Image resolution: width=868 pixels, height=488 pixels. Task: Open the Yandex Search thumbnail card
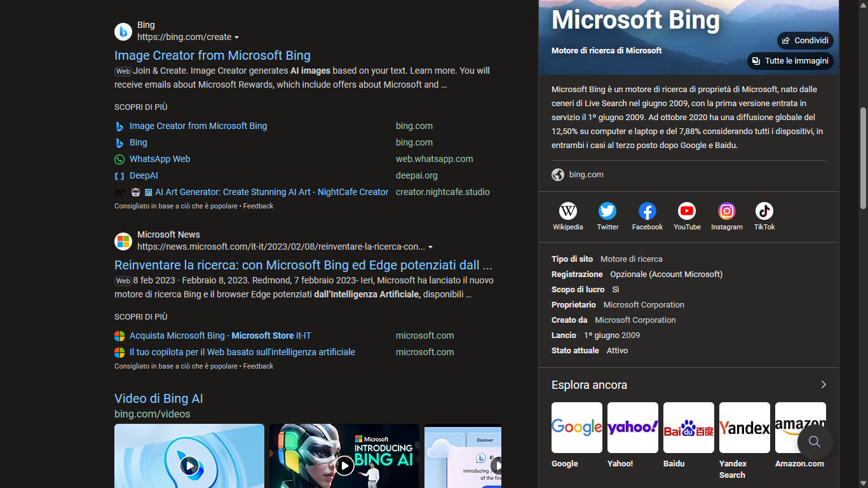pos(745,428)
